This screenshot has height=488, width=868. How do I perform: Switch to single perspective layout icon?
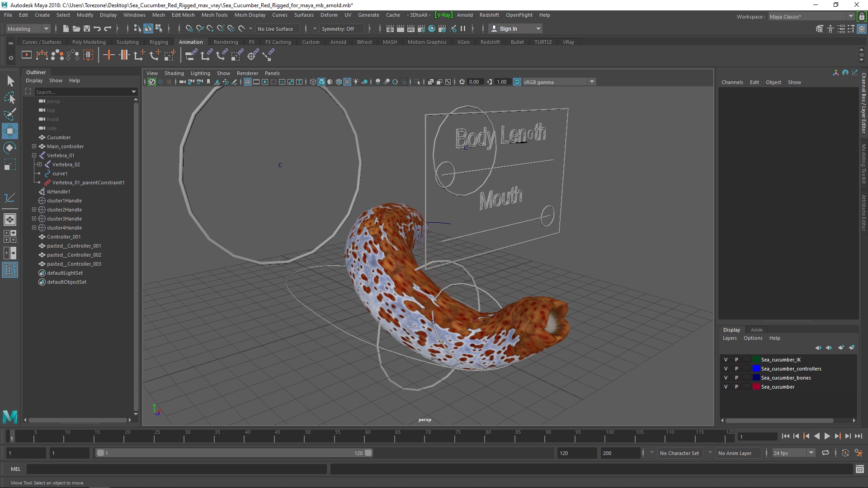click(10, 220)
